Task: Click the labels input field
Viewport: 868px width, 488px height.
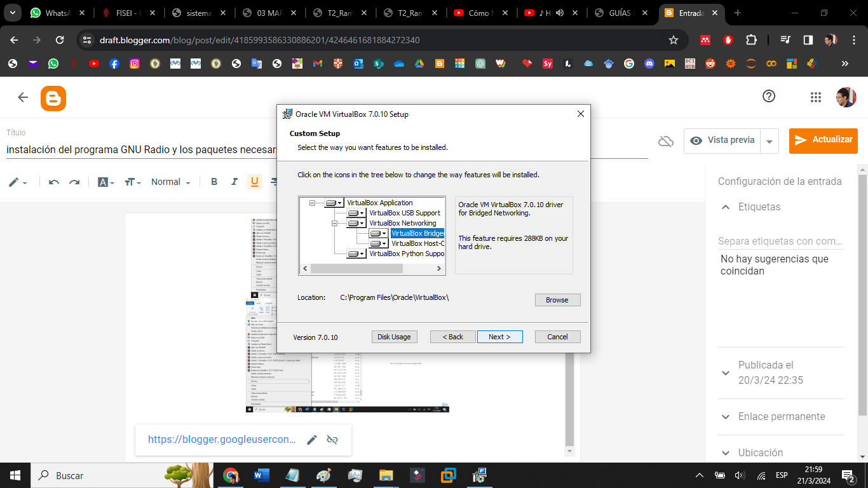Action: pos(781,241)
